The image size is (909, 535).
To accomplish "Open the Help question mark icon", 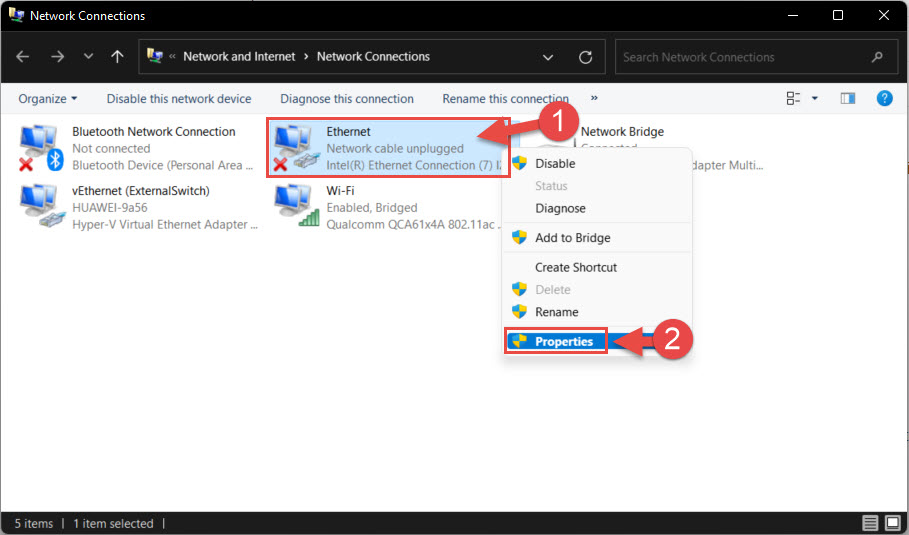I will (884, 99).
